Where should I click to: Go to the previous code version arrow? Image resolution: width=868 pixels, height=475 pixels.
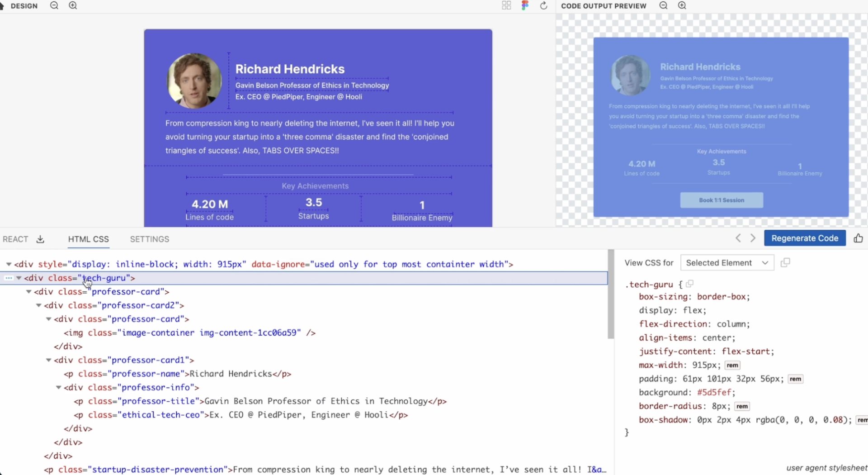point(738,238)
